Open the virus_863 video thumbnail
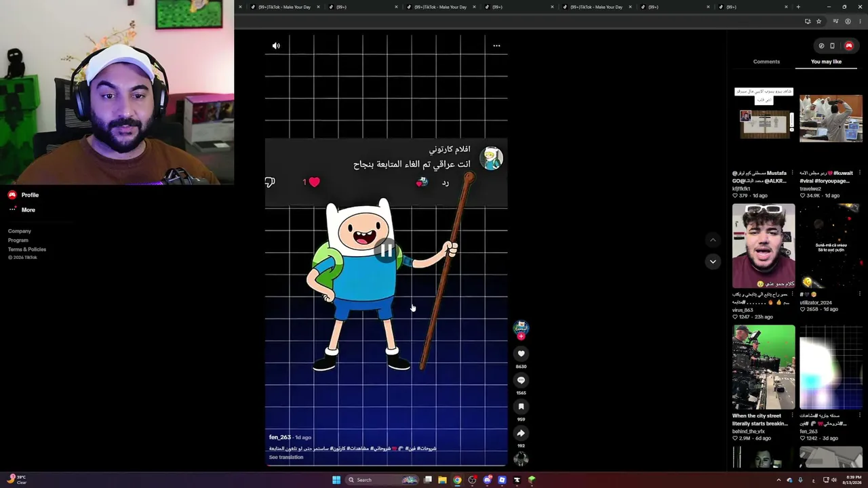The height and width of the screenshot is (488, 868). pos(764,246)
